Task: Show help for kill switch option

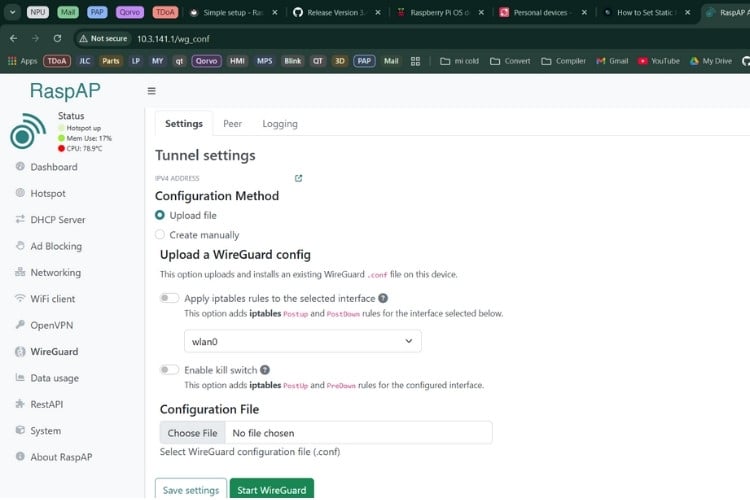Action: tap(265, 370)
